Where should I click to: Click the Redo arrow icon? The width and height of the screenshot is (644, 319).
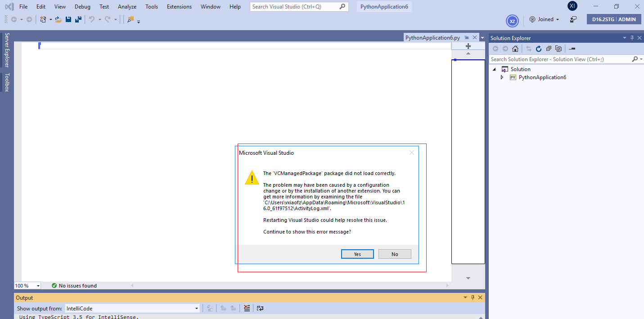tap(108, 19)
